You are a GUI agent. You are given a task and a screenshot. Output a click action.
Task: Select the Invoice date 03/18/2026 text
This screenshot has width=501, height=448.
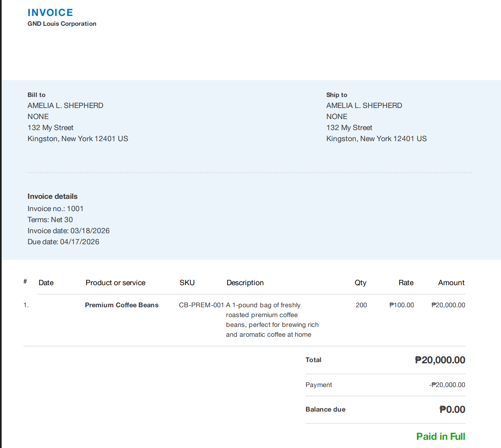[68, 231]
